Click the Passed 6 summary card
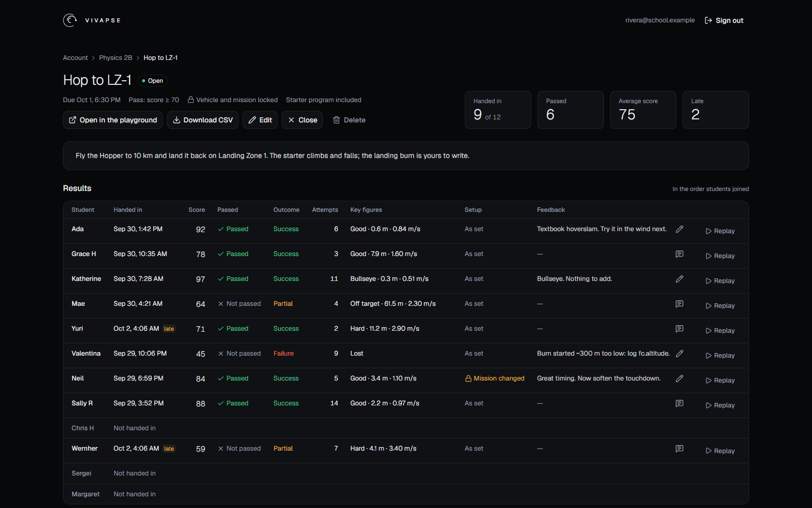 pos(570,110)
